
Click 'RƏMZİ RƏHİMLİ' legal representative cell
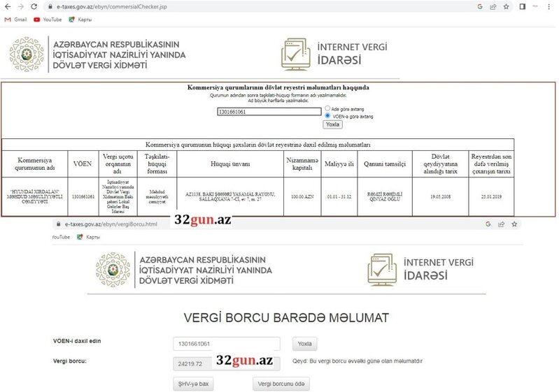tap(385, 196)
